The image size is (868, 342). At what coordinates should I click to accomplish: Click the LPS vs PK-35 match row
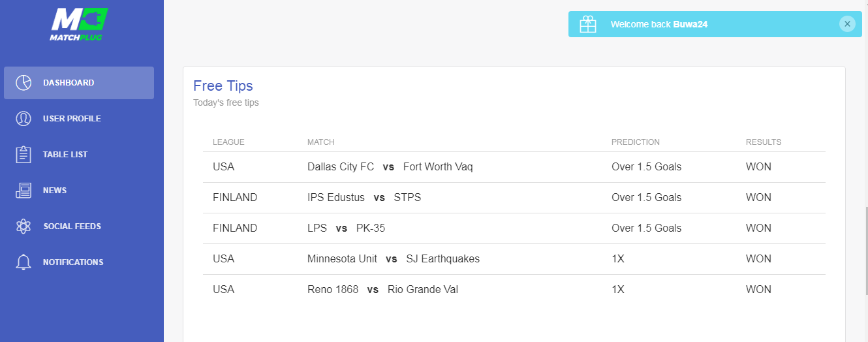[x=514, y=228]
